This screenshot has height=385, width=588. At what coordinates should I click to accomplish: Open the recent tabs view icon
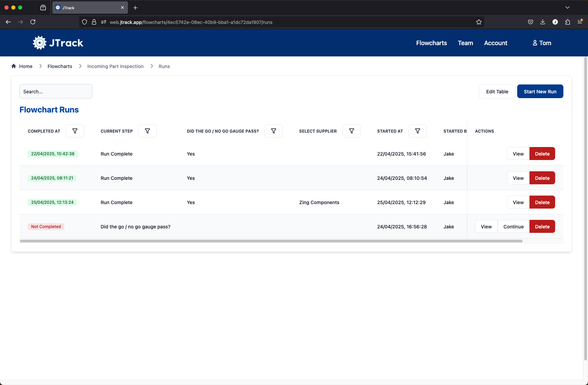pyautogui.click(x=43, y=8)
